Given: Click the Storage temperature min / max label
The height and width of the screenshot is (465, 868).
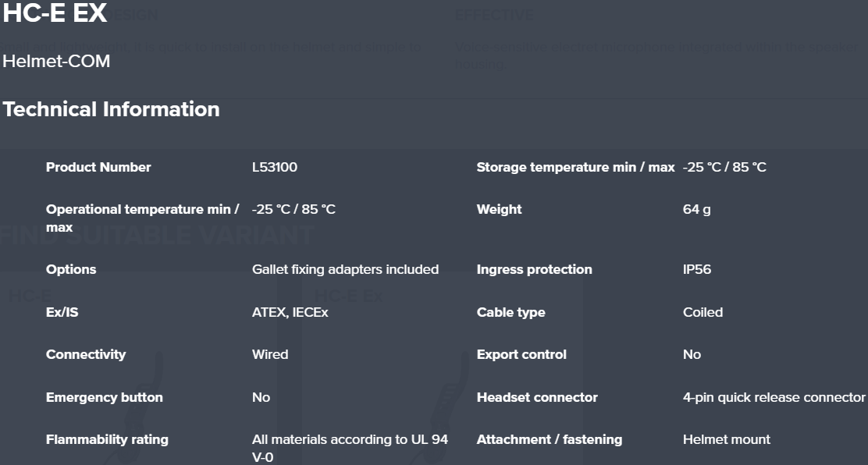Looking at the screenshot, I should [575, 167].
